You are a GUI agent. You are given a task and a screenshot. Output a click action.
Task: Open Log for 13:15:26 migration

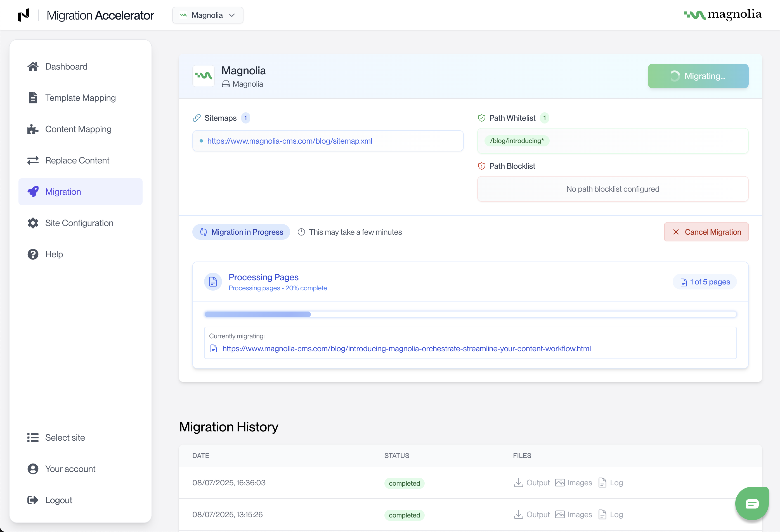[611, 515]
